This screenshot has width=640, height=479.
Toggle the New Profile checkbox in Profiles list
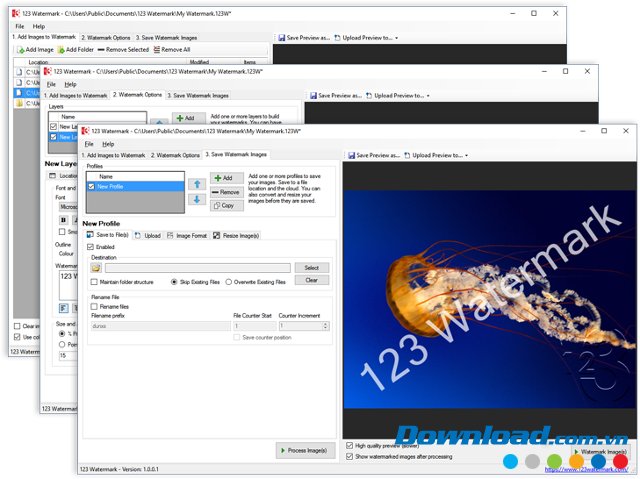[x=91, y=186]
